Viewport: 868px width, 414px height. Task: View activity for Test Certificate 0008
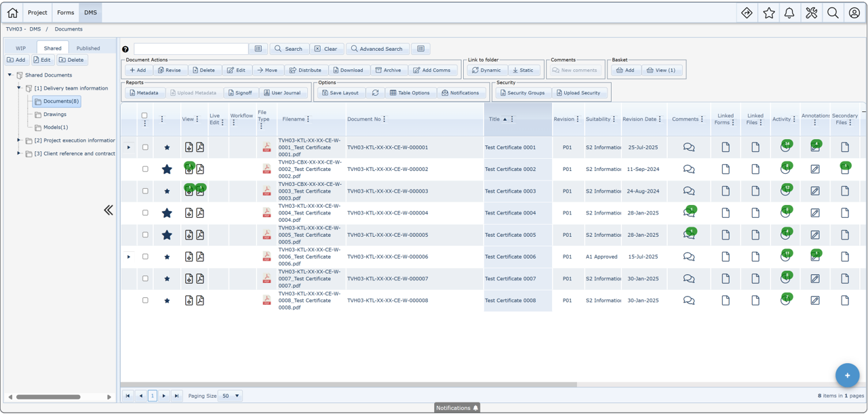coord(786,300)
